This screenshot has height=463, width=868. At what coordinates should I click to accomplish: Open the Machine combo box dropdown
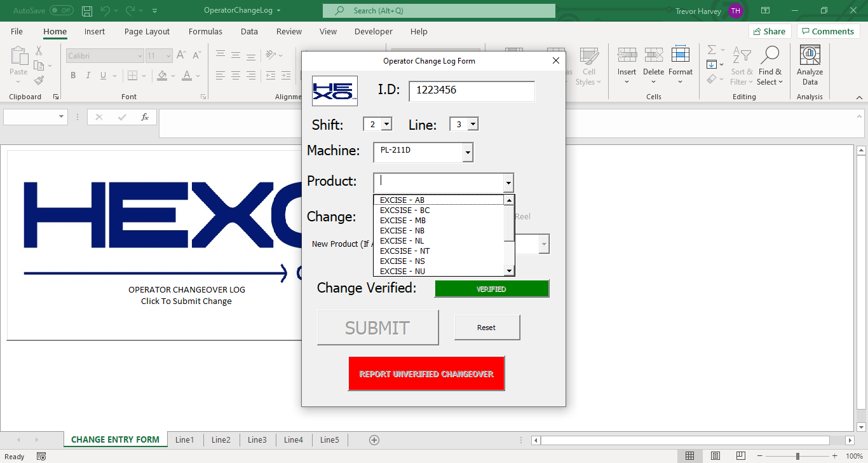pos(468,153)
